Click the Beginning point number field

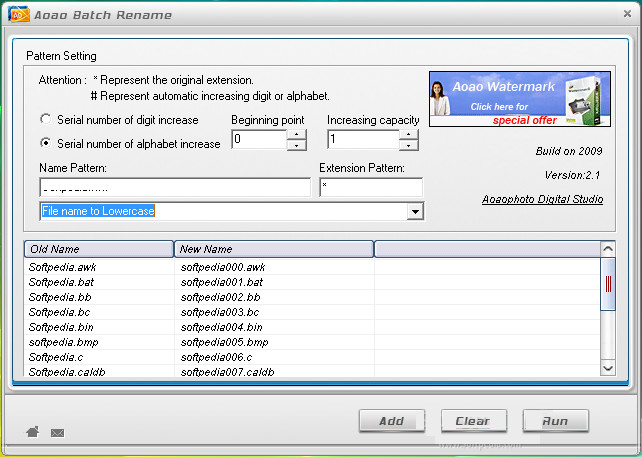(x=260, y=140)
